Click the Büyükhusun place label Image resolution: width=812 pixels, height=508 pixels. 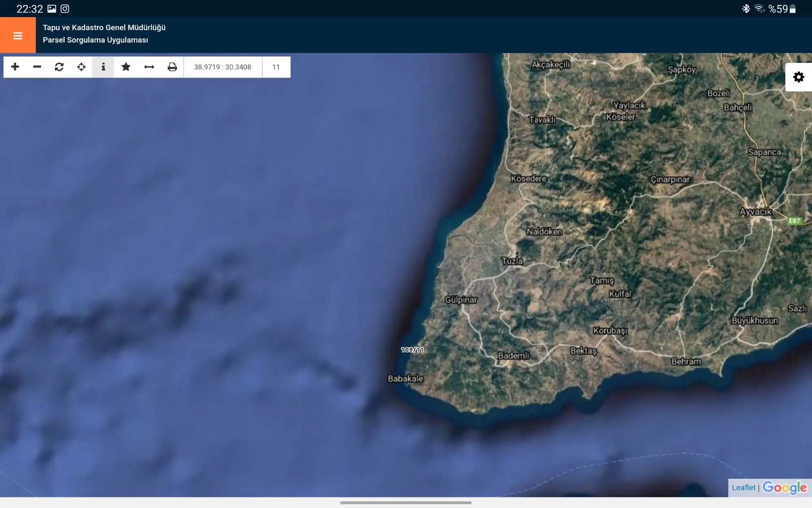tap(755, 321)
